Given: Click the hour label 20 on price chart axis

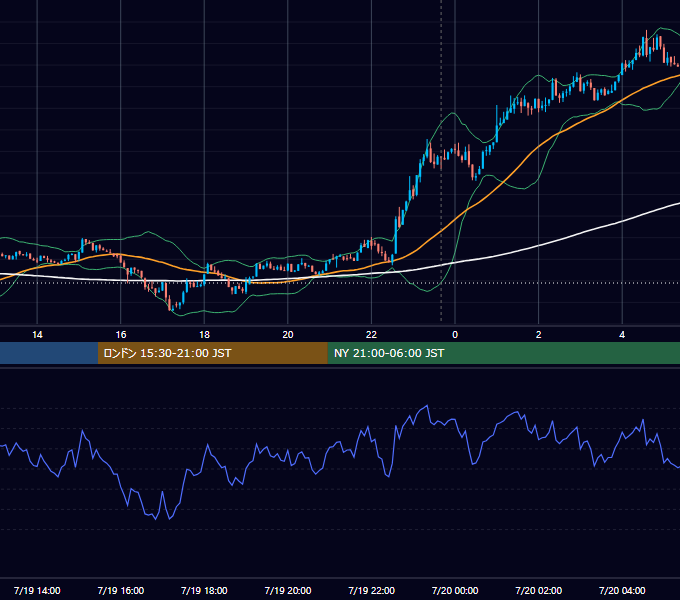Looking at the screenshot, I should (x=288, y=335).
